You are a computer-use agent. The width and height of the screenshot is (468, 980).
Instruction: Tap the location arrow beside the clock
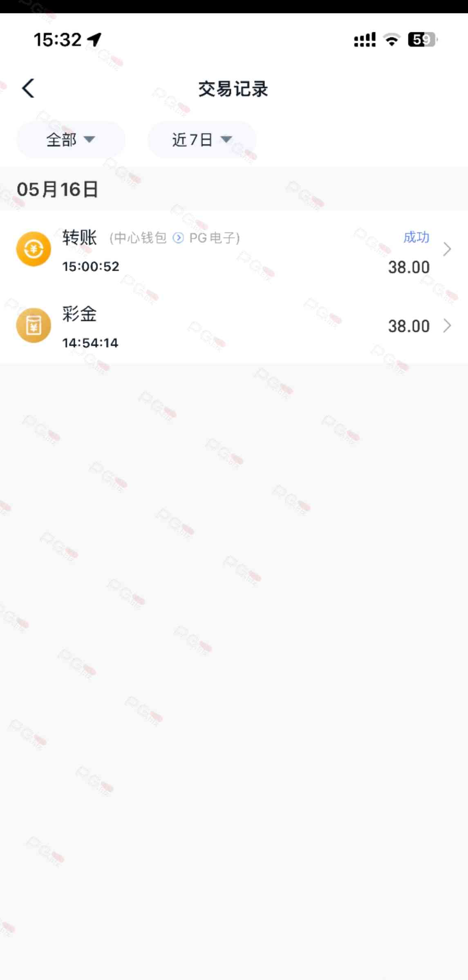(94, 40)
